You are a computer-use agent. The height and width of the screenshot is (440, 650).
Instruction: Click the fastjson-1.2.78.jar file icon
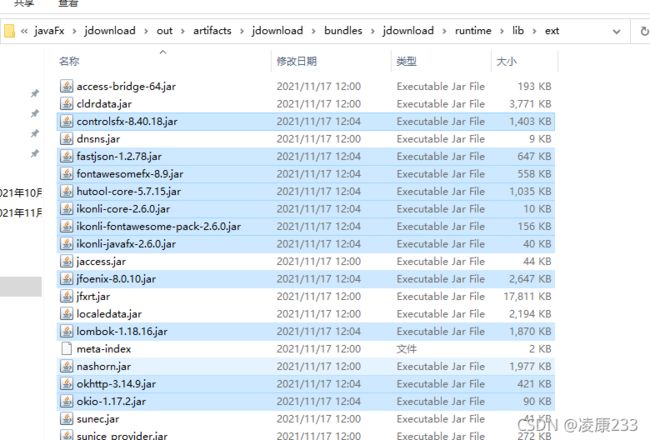point(66,156)
